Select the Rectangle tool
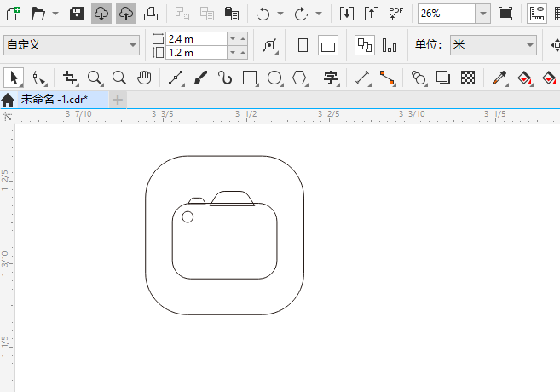Screen dimensions: 560x392 tap(250, 78)
